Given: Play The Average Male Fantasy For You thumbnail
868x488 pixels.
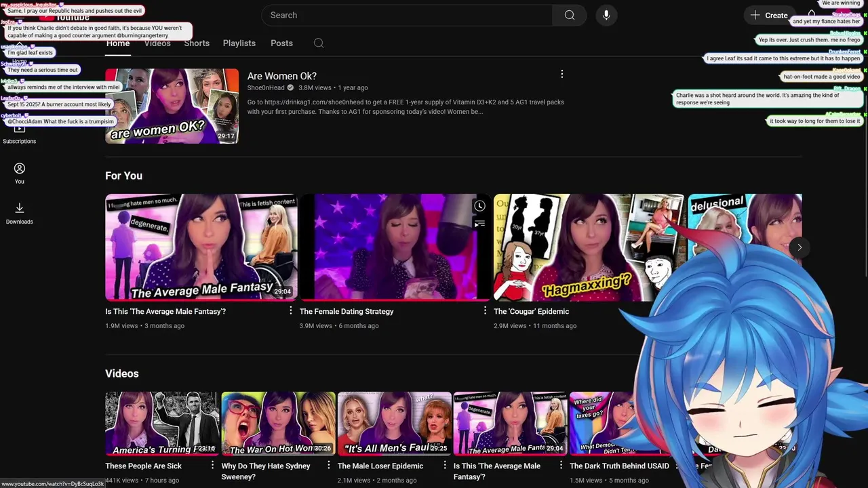Looking at the screenshot, I should point(201,247).
